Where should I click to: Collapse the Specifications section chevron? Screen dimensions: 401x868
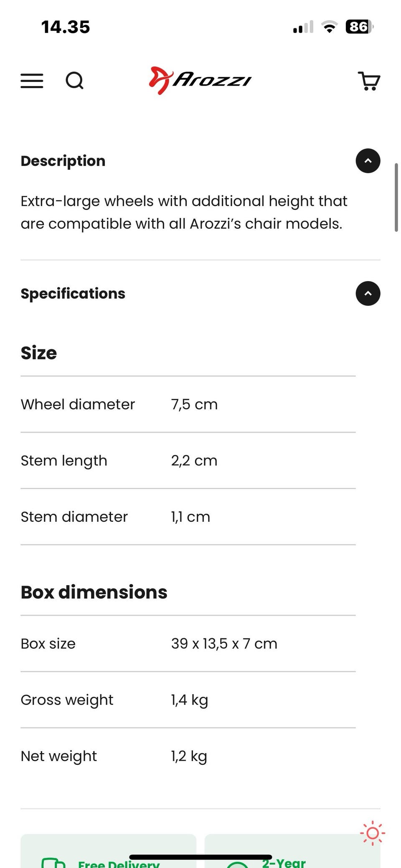pos(368,294)
